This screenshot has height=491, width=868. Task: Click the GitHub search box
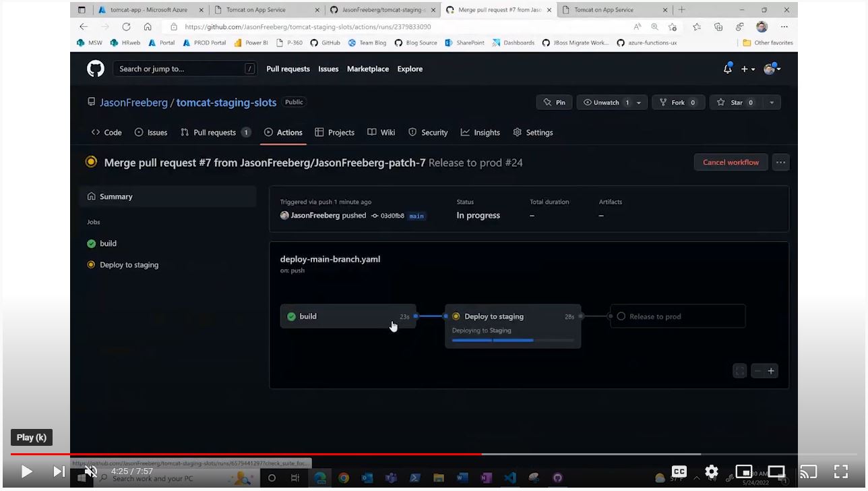coord(184,69)
